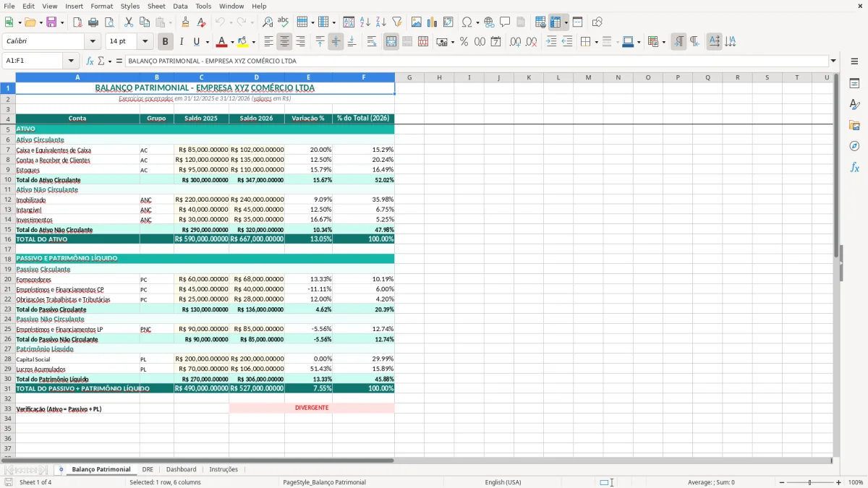
Task: Open the sidebar Properties panel
Action: tap(854, 84)
